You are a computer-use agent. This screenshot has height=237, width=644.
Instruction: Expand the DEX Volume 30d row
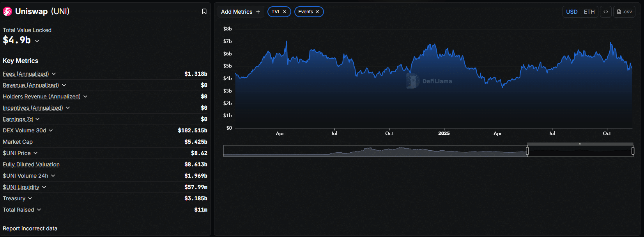51,130
